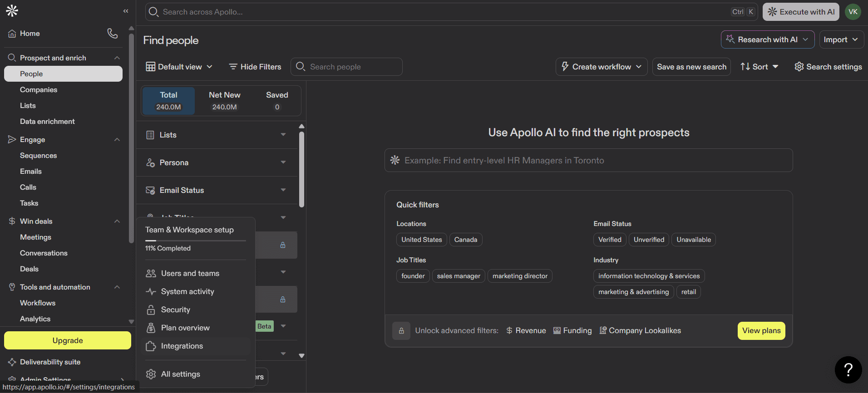This screenshot has height=393, width=868.
Task: Open the VK user avatar menu
Action: coord(853,12)
